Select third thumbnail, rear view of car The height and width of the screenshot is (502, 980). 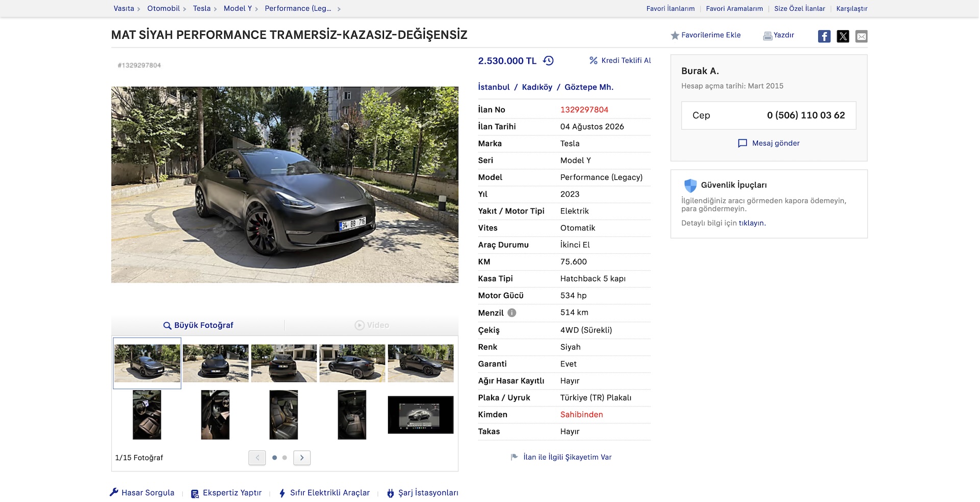point(284,363)
